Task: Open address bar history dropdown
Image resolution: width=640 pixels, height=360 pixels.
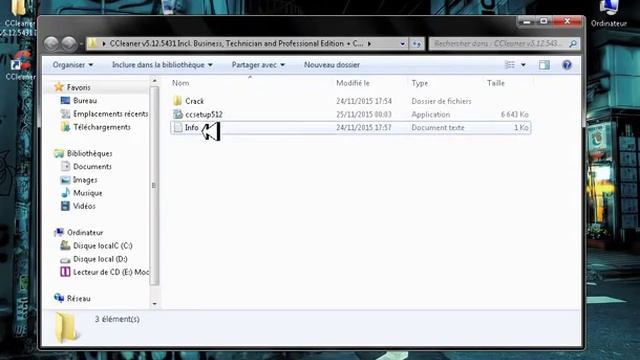Action: pyautogui.click(x=402, y=44)
